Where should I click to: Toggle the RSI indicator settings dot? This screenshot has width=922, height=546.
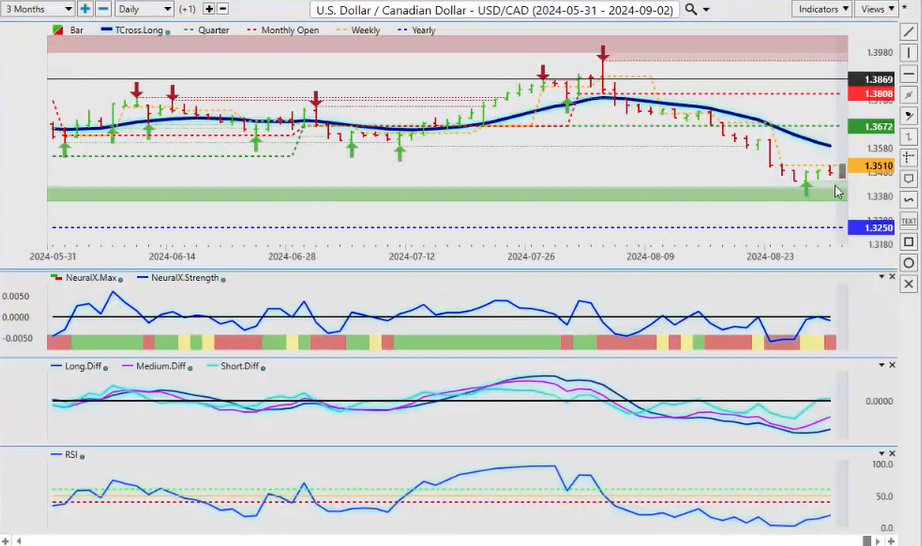coord(82,456)
